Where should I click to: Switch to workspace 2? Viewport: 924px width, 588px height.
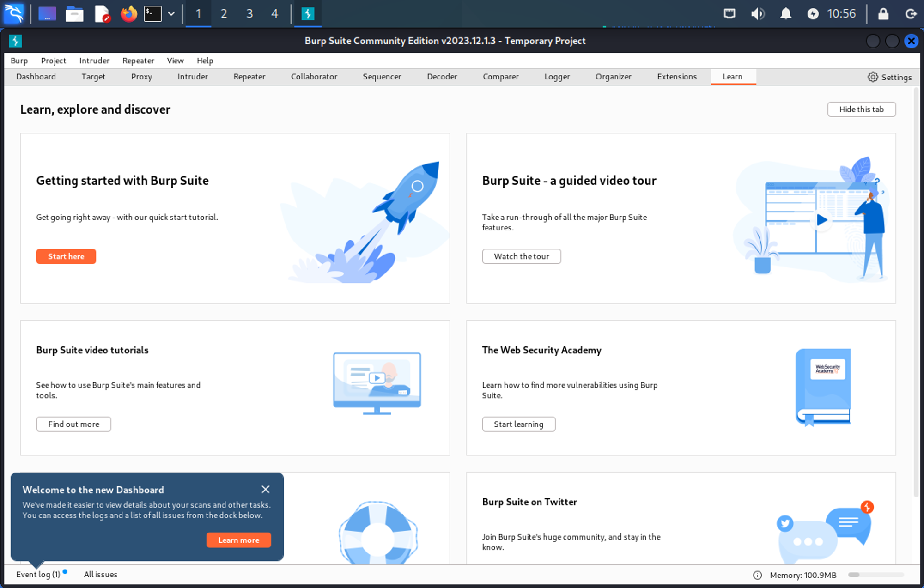click(224, 14)
